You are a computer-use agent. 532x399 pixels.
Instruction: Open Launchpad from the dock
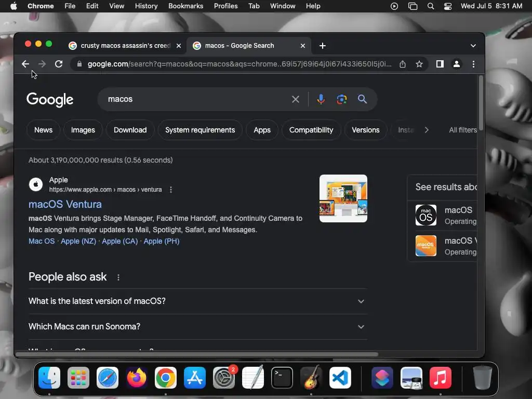(78, 378)
